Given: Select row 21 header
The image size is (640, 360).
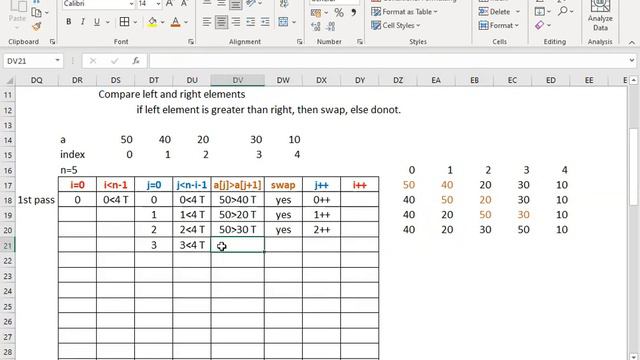Looking at the screenshot, I should click(x=8, y=245).
